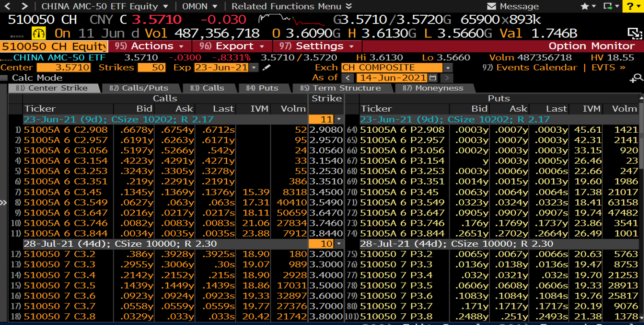Screen dimensions: 644x325
Task: Open strike count dropdown for 23-Jun-21 expiry
Action: tap(339, 119)
